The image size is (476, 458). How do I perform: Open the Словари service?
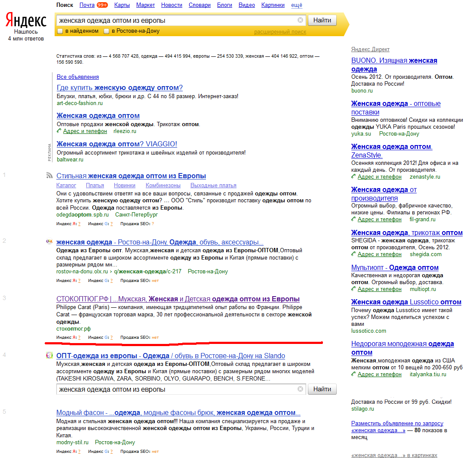[x=200, y=5]
